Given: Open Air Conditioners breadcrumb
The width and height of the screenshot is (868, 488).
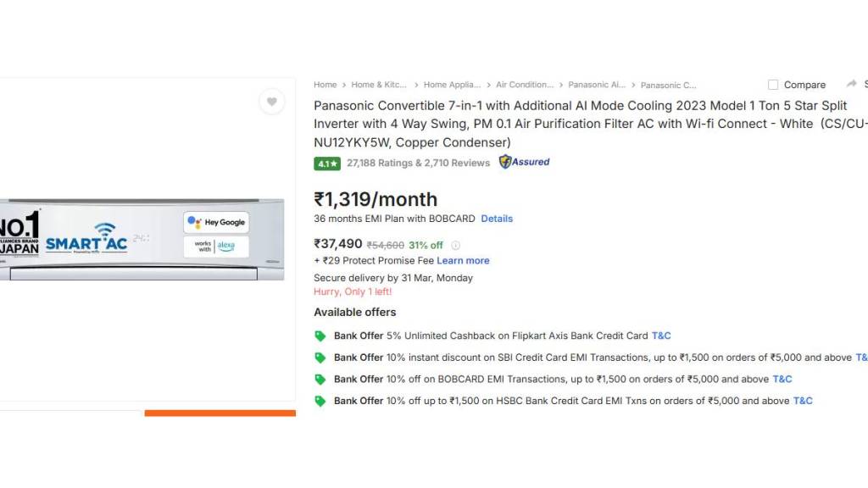Looking at the screenshot, I should pyautogui.click(x=524, y=85).
